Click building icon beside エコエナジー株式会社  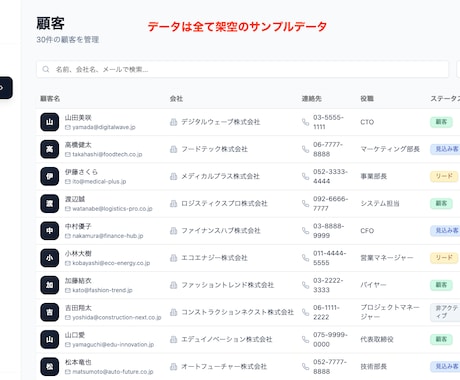[x=173, y=258]
